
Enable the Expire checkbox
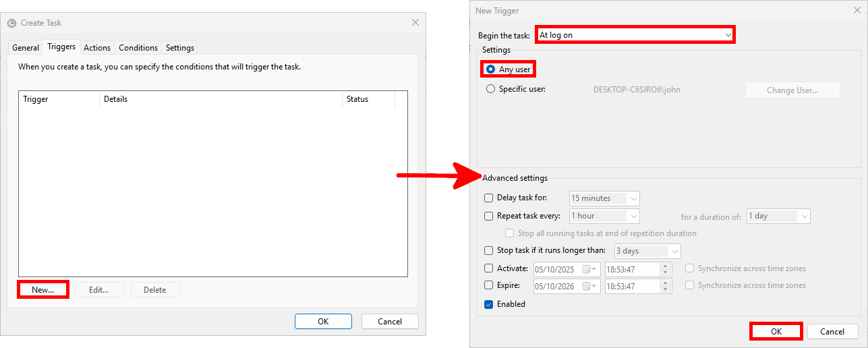489,286
